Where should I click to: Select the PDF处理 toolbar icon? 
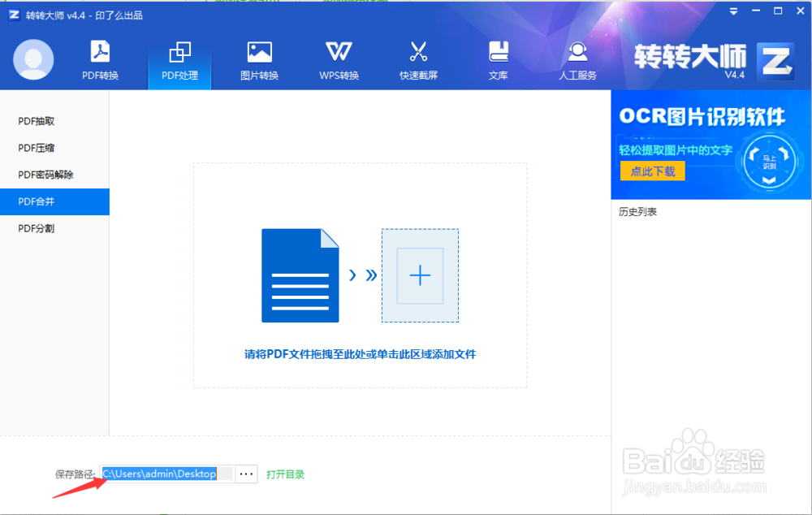point(179,61)
